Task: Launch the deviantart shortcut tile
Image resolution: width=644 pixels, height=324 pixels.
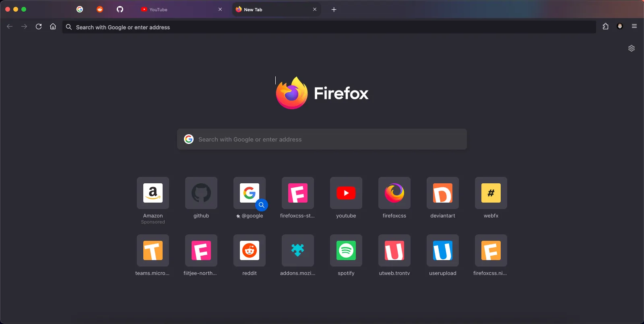Action: pyautogui.click(x=443, y=193)
